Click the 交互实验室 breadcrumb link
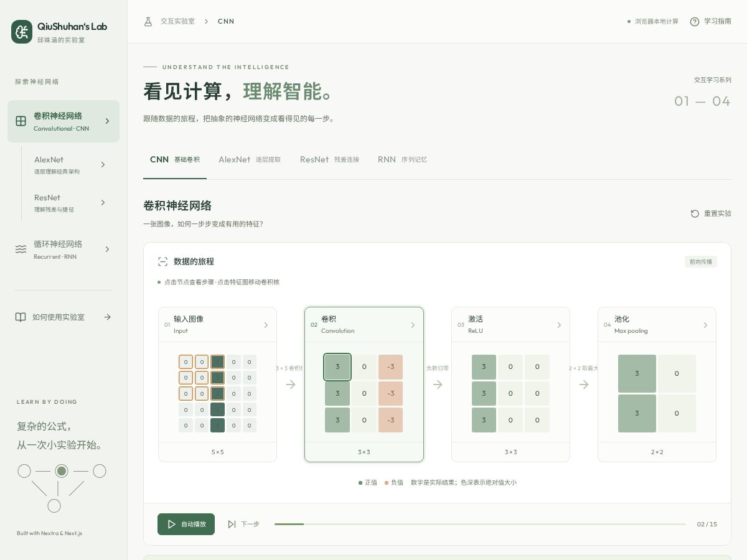Image resolution: width=747 pixels, height=560 pixels. click(x=177, y=21)
